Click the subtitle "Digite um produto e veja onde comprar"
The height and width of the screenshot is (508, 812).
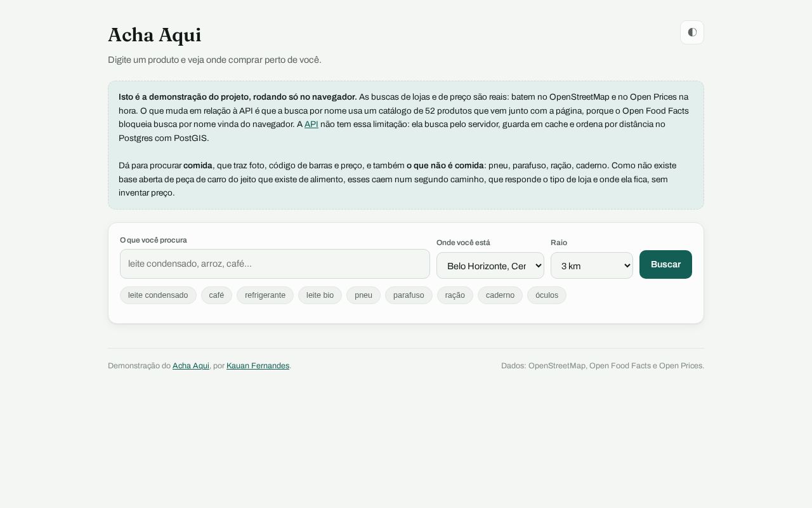214,60
